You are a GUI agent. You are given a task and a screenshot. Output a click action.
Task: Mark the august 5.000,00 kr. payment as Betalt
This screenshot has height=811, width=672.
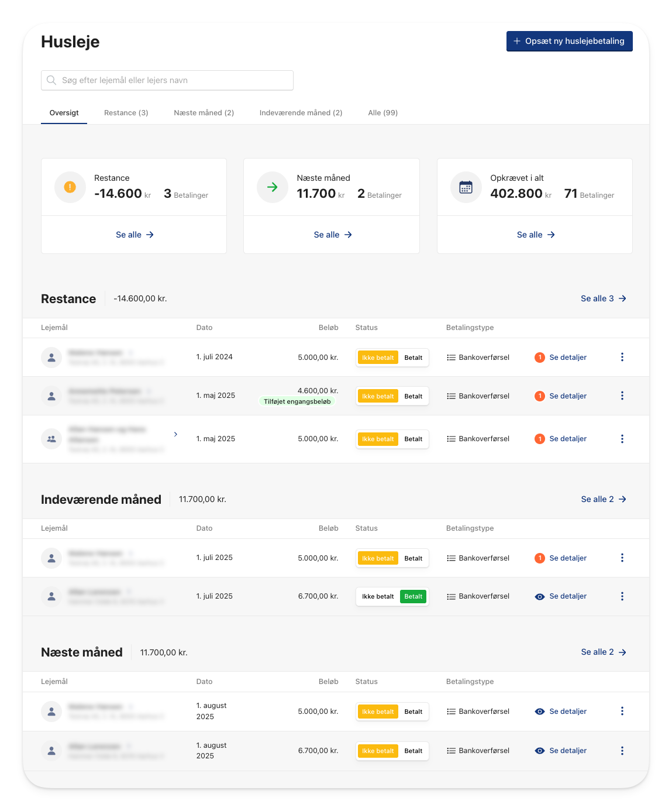413,712
